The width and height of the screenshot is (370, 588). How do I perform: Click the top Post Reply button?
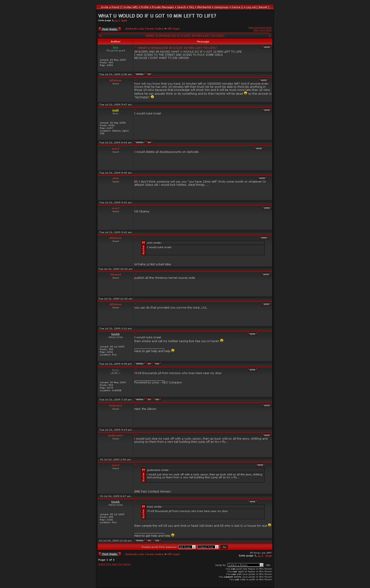tap(109, 29)
